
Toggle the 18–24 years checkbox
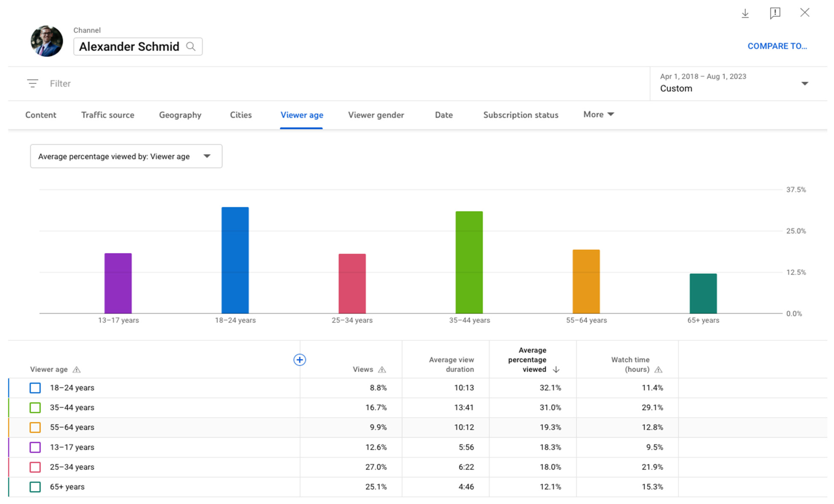(35, 388)
